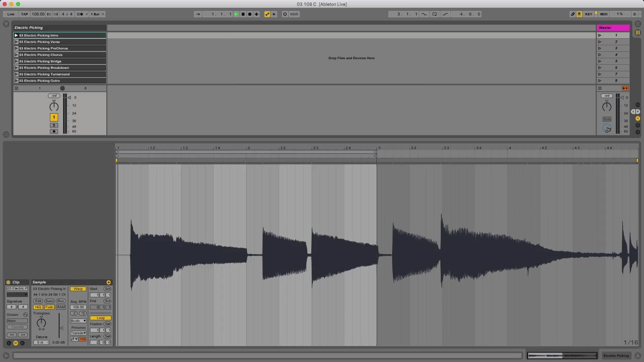Open the Hot-Swap Groove button
644x362 pixels.
[x=25, y=315]
